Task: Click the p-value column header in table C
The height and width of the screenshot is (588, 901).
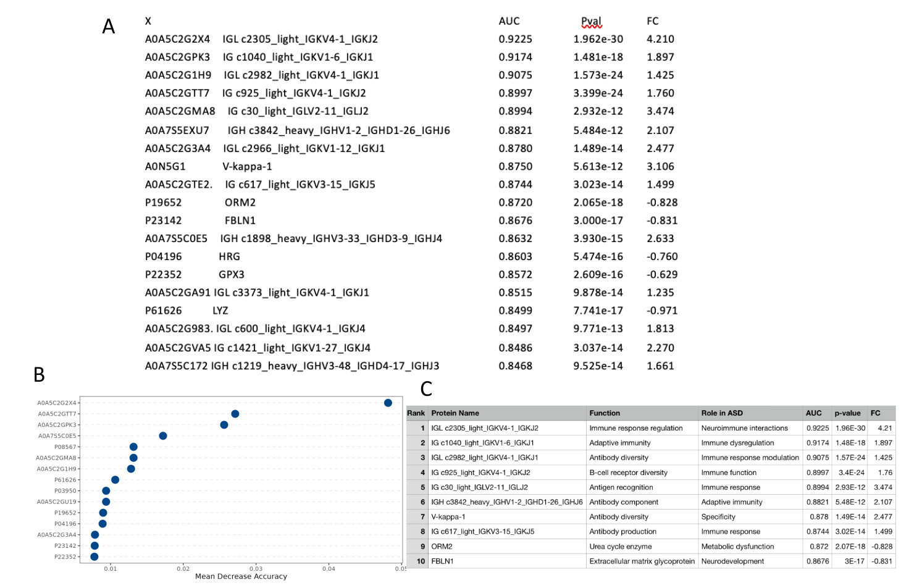Action: click(x=847, y=413)
